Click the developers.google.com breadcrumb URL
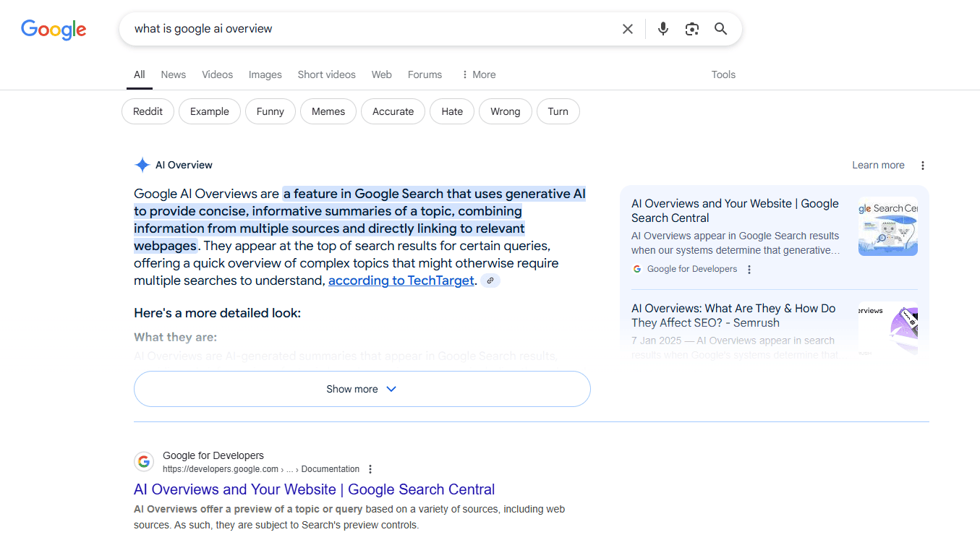Viewport: 980px width, 540px height. pos(261,469)
